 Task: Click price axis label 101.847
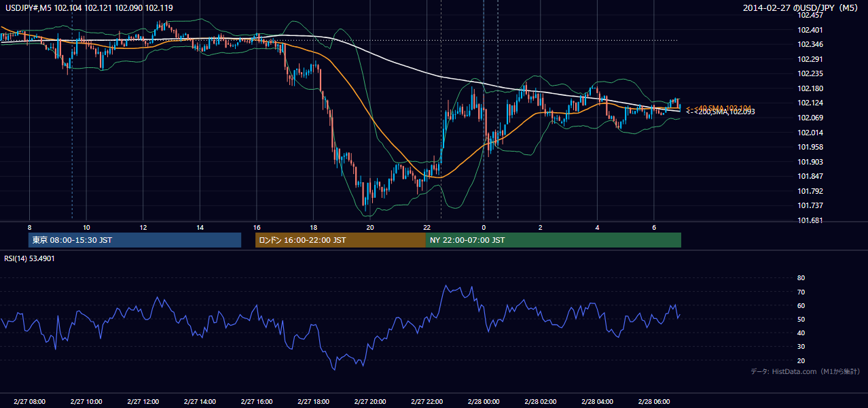coord(810,176)
